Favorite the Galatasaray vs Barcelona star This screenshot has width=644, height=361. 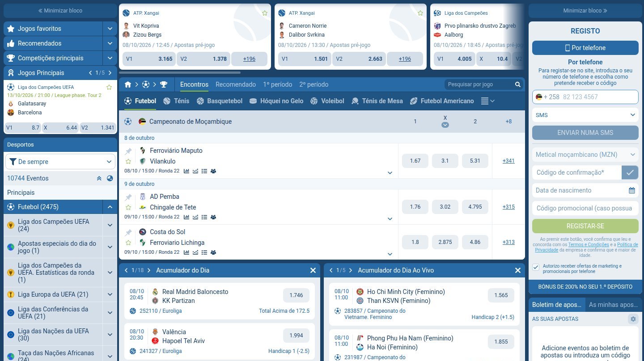(x=109, y=87)
